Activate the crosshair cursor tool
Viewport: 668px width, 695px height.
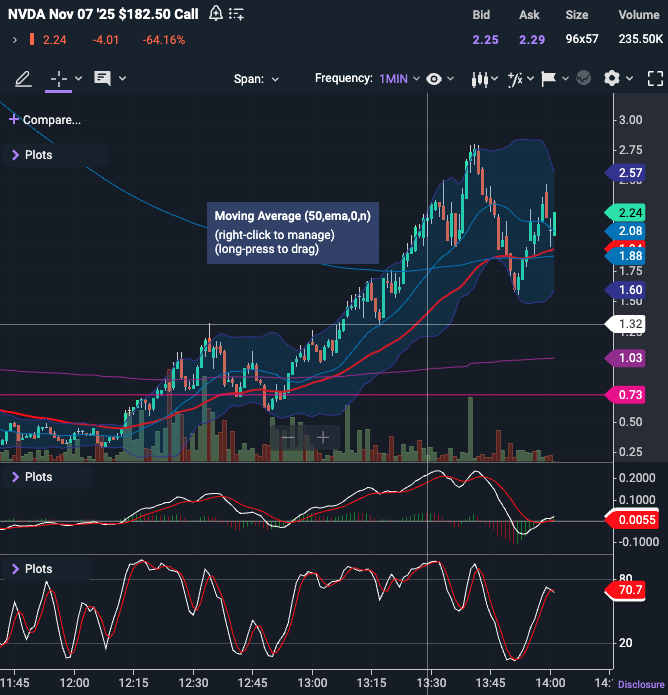[58, 78]
